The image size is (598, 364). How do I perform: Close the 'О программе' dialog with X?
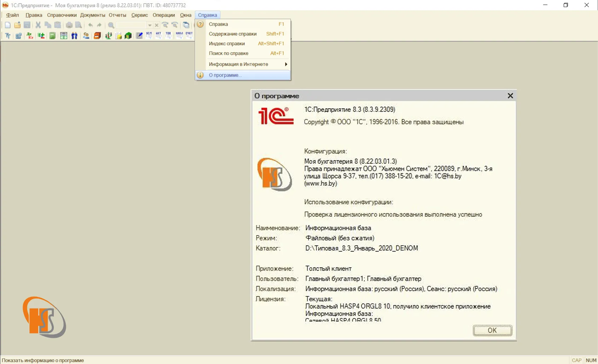pyautogui.click(x=510, y=96)
